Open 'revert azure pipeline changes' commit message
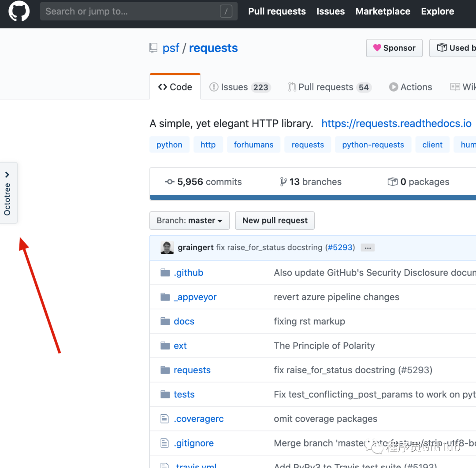The width and height of the screenshot is (476, 468). [336, 297]
